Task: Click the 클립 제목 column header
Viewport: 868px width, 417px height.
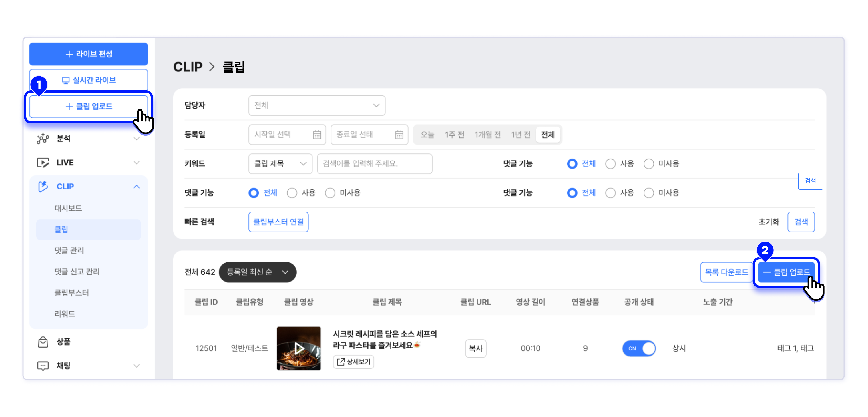Action: [387, 302]
